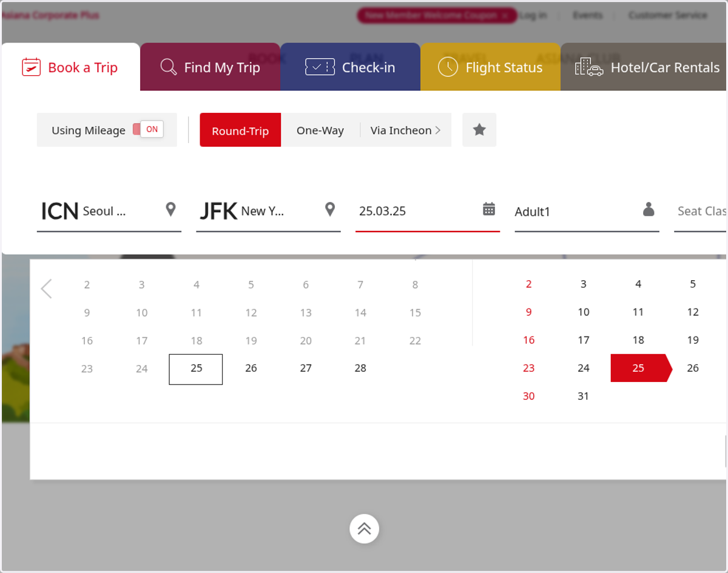Select red day 30 in right calendar

point(529,396)
